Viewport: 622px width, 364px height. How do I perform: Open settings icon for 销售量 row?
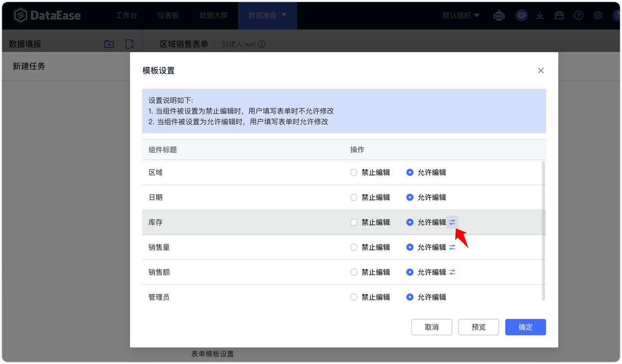pos(452,247)
